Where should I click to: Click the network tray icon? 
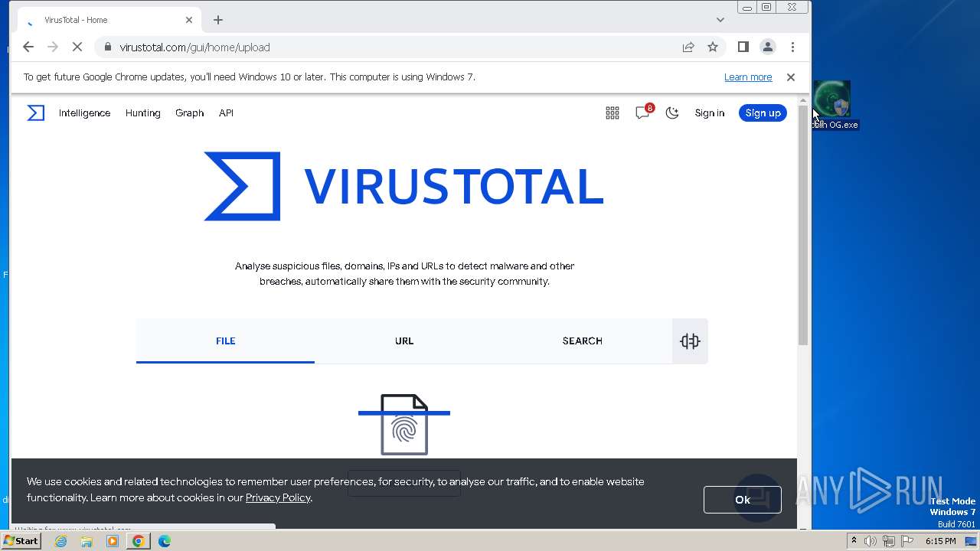pyautogui.click(x=888, y=541)
